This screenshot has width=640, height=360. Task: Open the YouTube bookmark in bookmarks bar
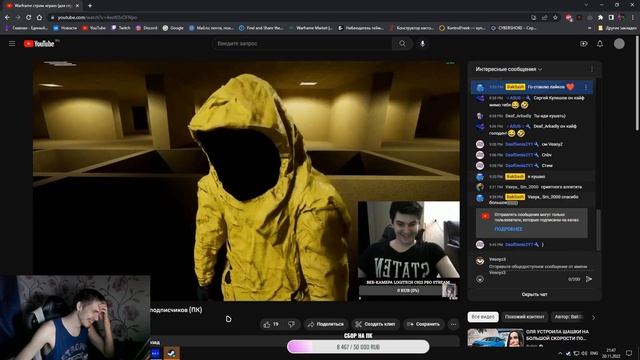pyautogui.click(x=94, y=28)
